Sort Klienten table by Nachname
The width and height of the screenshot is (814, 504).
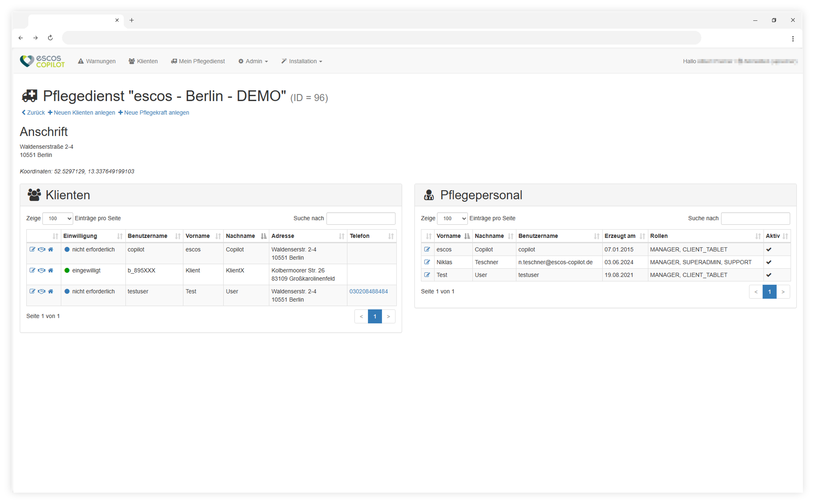[246, 236]
